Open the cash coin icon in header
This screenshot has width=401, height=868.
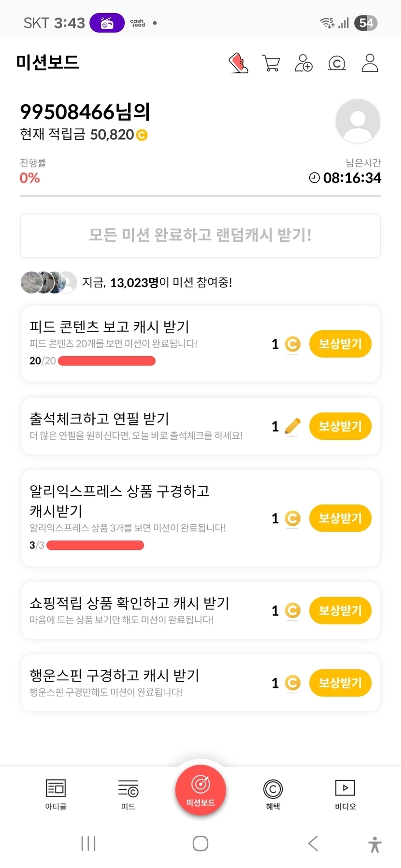click(x=337, y=63)
